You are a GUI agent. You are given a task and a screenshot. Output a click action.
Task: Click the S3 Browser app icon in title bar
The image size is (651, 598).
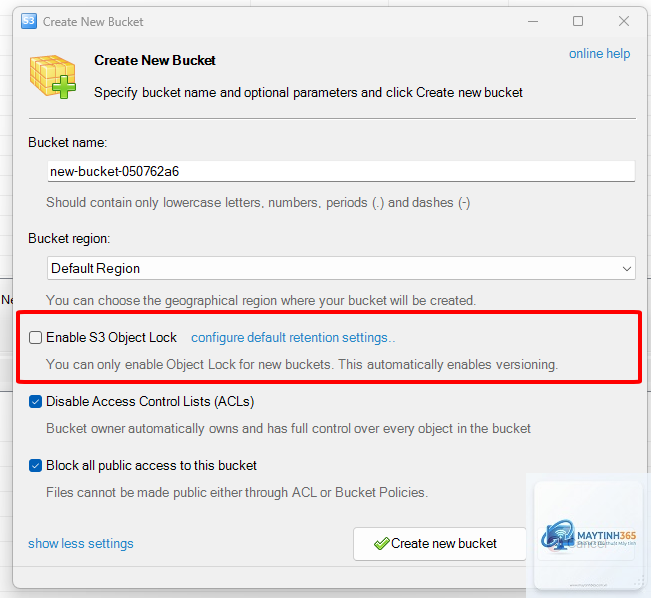point(29,21)
